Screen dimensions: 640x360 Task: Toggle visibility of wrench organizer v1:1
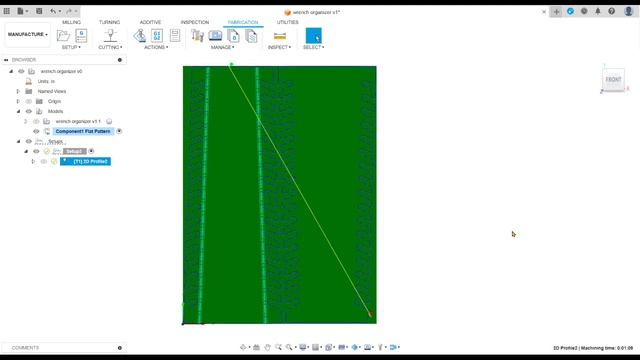(36, 122)
